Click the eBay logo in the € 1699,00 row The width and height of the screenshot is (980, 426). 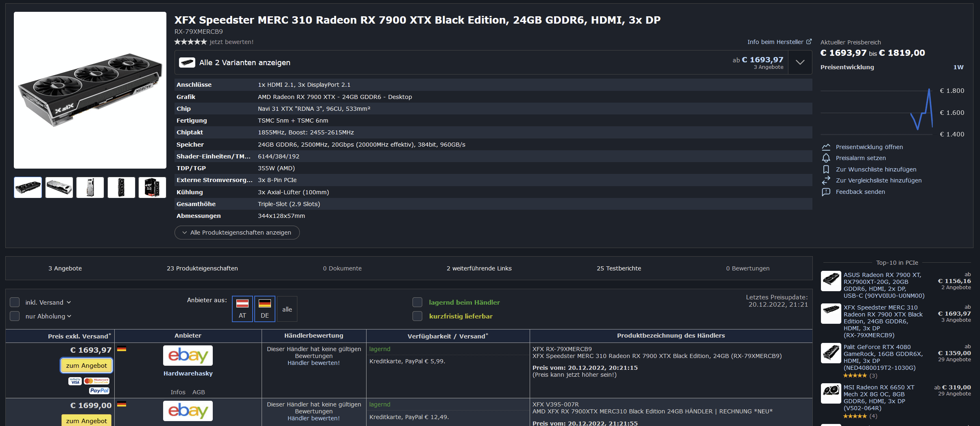pyautogui.click(x=188, y=411)
